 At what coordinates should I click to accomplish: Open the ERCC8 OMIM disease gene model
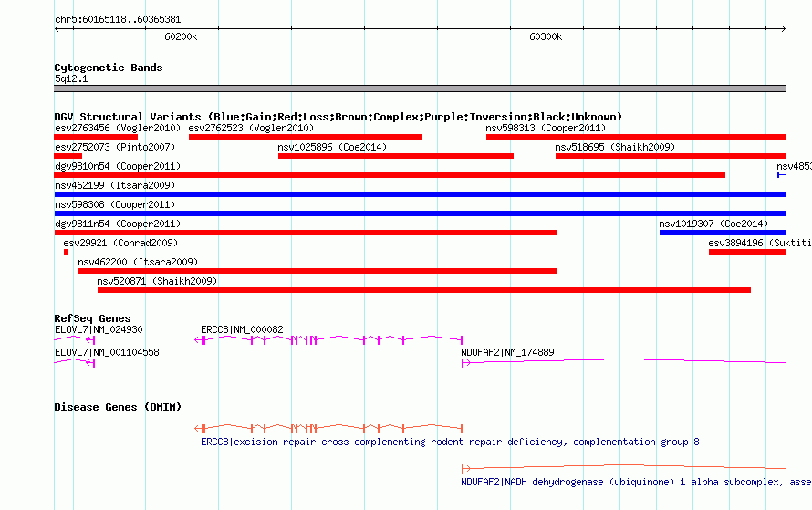(x=328, y=428)
